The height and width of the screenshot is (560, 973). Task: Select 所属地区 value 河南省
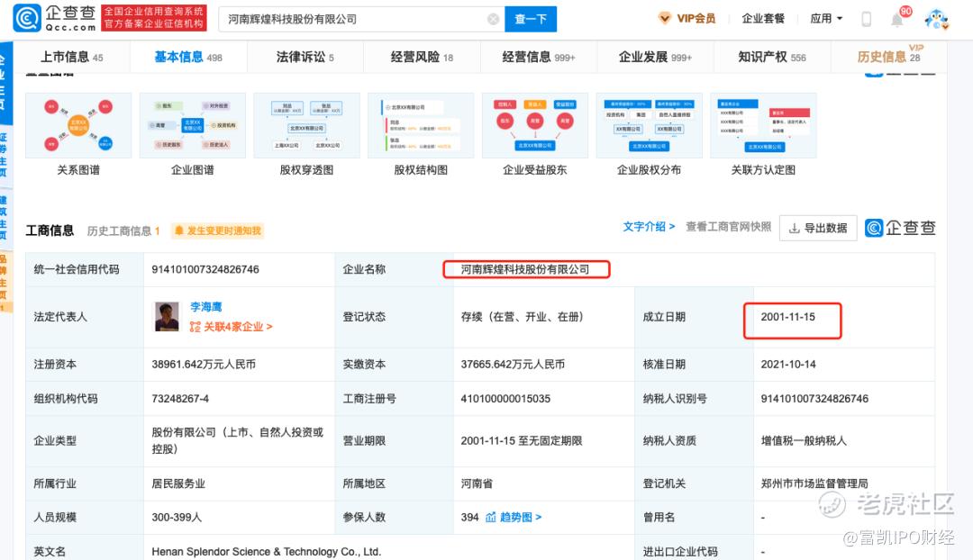[477, 483]
